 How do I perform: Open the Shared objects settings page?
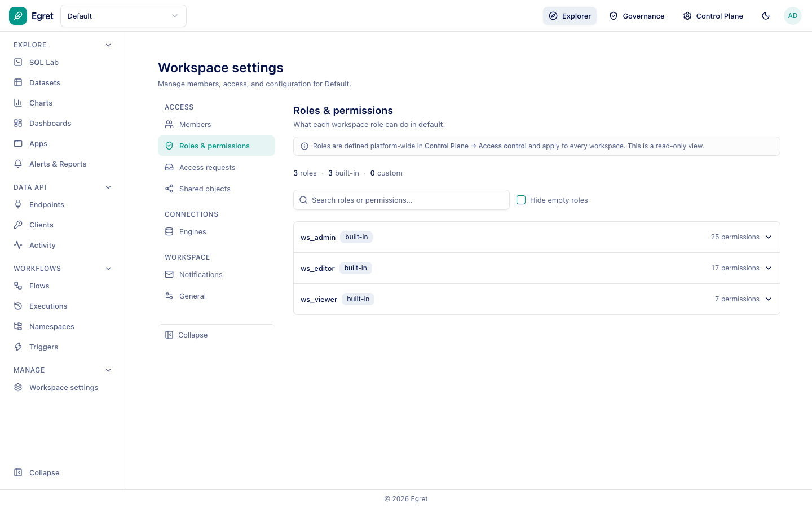(217, 189)
